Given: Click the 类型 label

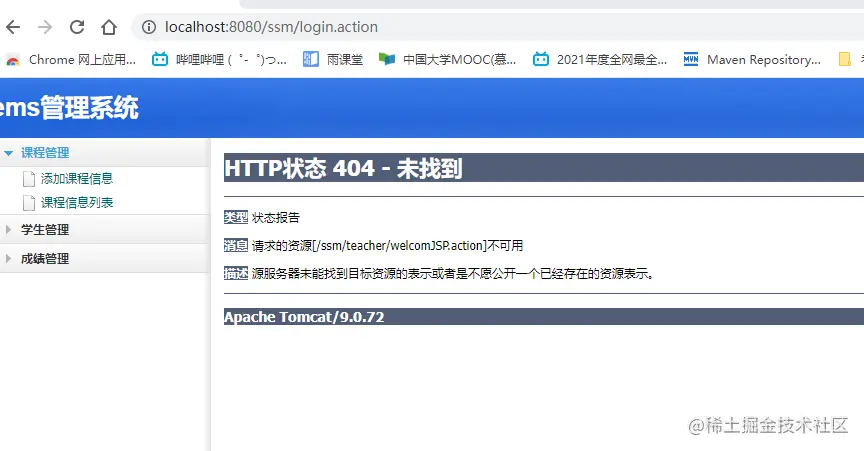Looking at the screenshot, I should pos(236,217).
